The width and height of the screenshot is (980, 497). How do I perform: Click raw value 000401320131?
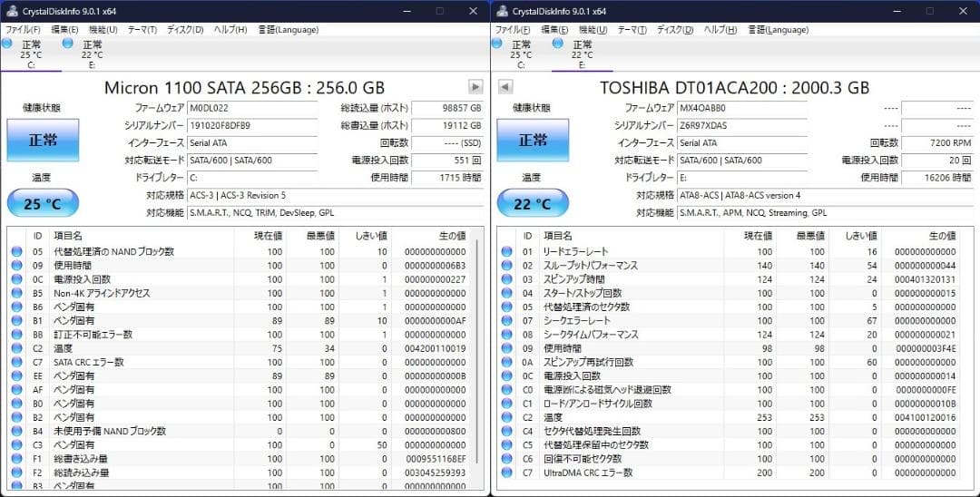(925, 279)
